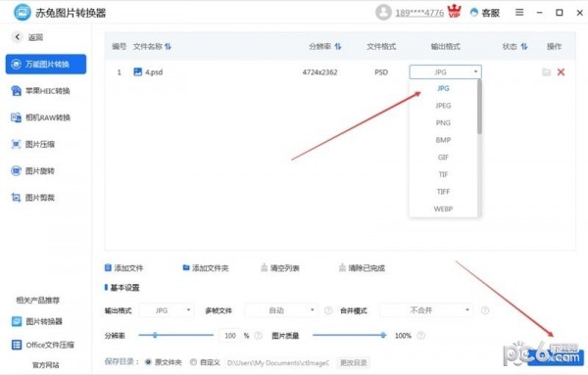Choose TIF from the format list
The width and height of the screenshot is (588, 375).
[443, 174]
